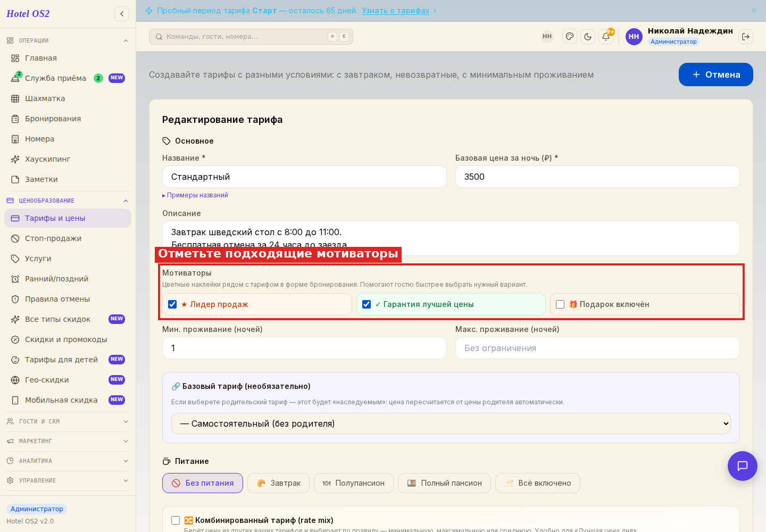Collapse the ОПЕРАЦИИ section
This screenshot has height=532, width=766.
coord(68,40)
